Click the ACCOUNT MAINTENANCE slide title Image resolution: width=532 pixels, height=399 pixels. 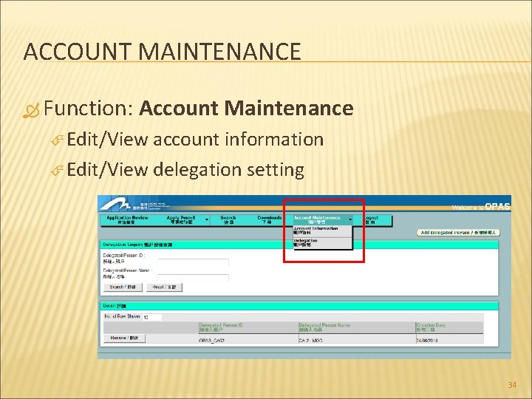162,52
